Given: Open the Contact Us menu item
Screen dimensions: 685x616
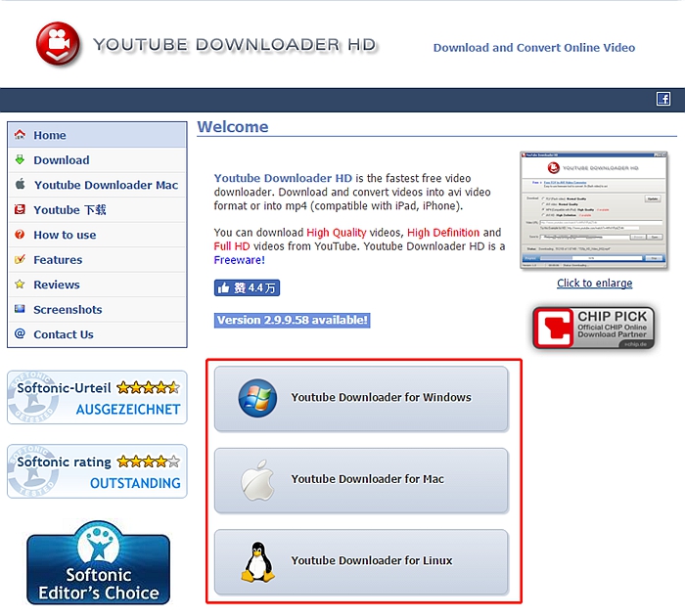Looking at the screenshot, I should click(x=97, y=334).
